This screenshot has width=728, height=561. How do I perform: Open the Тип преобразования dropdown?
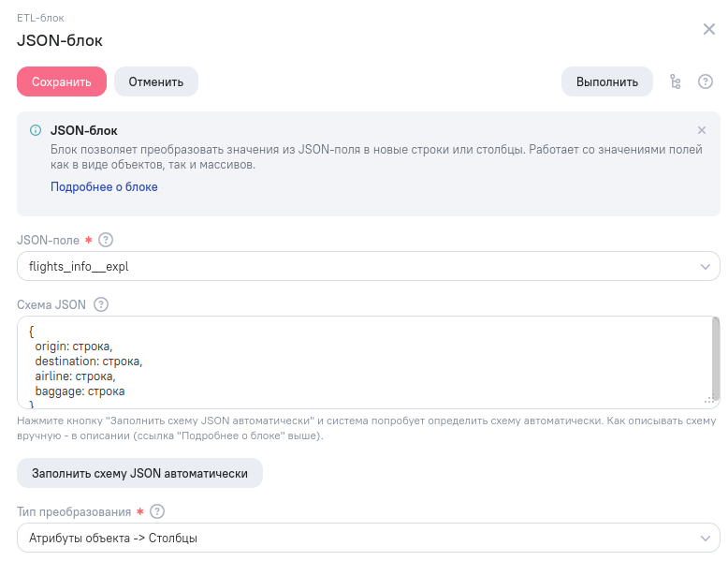(x=368, y=538)
